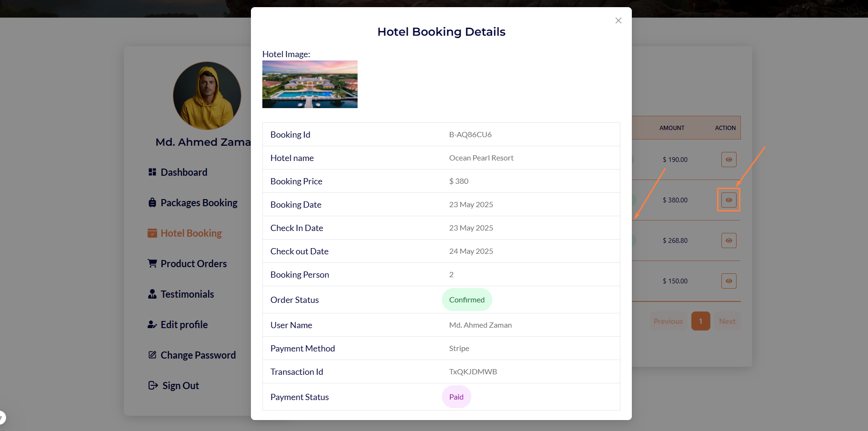Click the Change Password edit icon

click(x=152, y=355)
